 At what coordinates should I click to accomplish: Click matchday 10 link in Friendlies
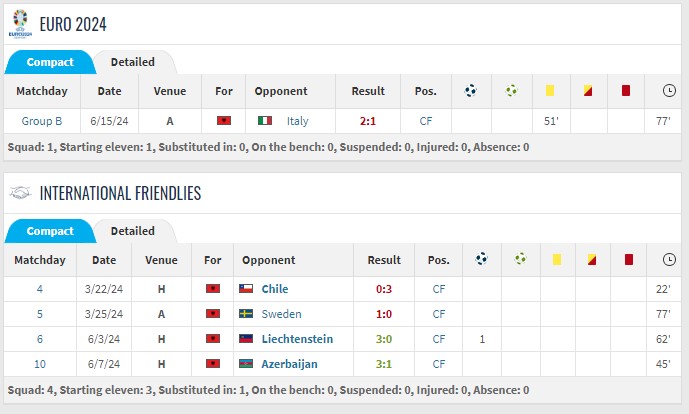pos(40,364)
